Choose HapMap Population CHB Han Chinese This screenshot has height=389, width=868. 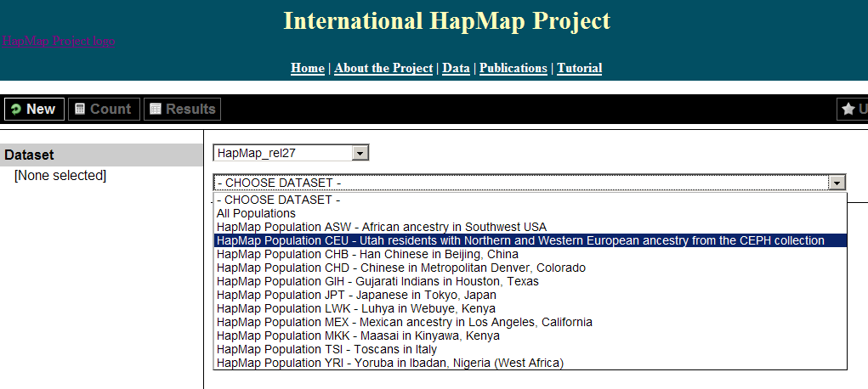click(x=530, y=254)
